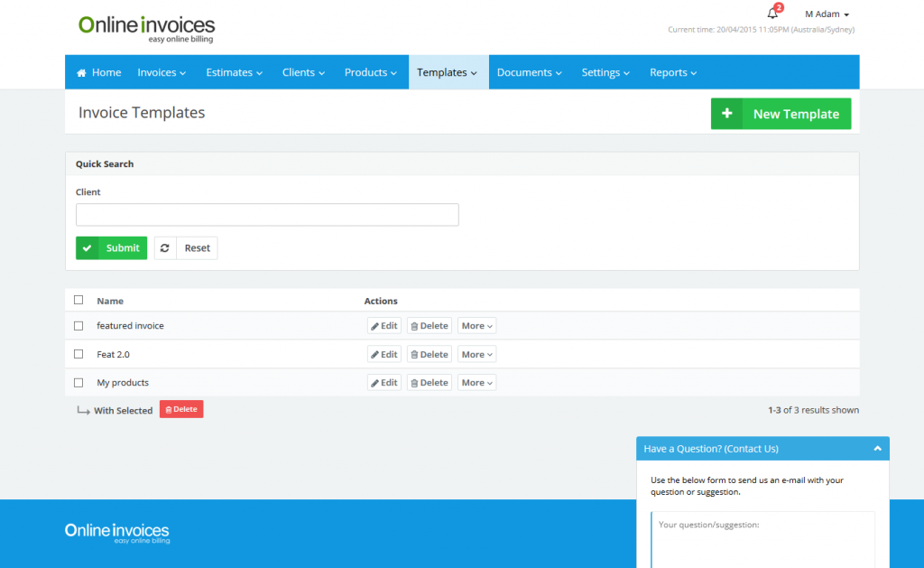The height and width of the screenshot is (568, 924).
Task: Click the red Delete selected button
Action: coord(181,409)
